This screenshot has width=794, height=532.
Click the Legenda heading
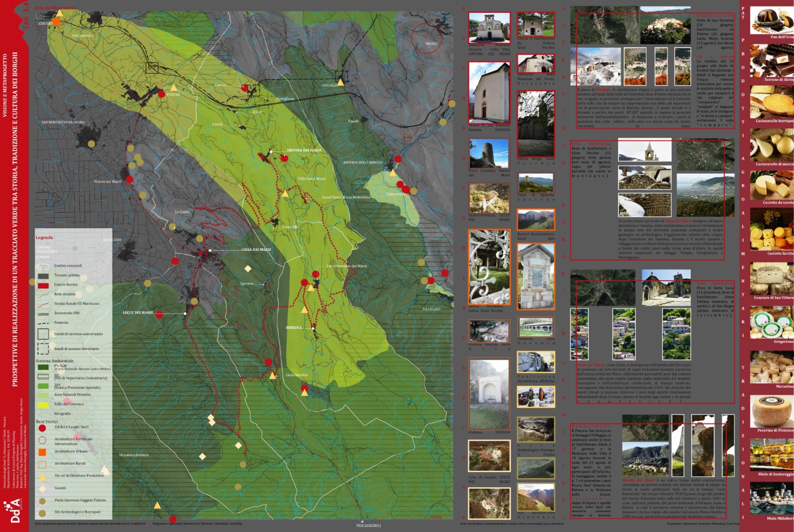(x=44, y=238)
